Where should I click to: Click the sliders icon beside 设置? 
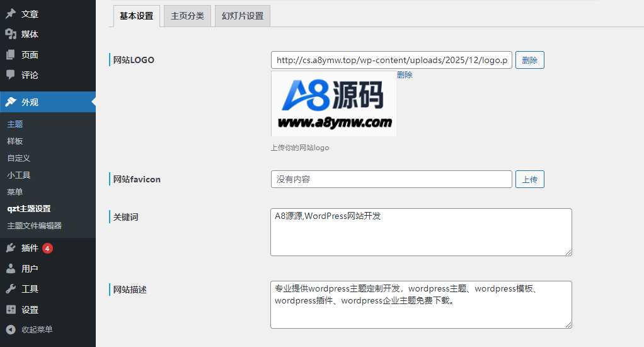point(11,309)
